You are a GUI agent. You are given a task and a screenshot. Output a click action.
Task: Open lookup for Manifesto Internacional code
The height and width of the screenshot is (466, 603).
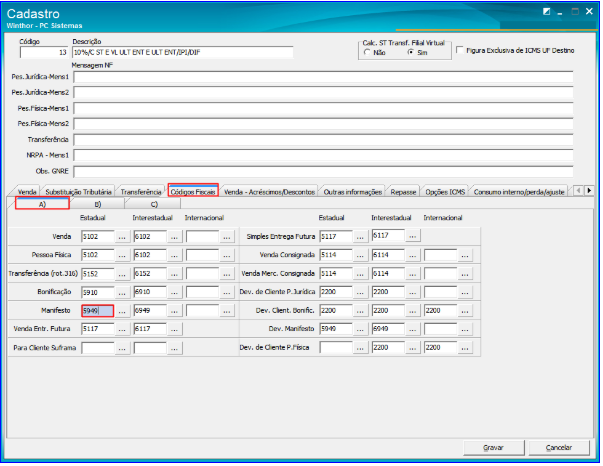click(227, 311)
